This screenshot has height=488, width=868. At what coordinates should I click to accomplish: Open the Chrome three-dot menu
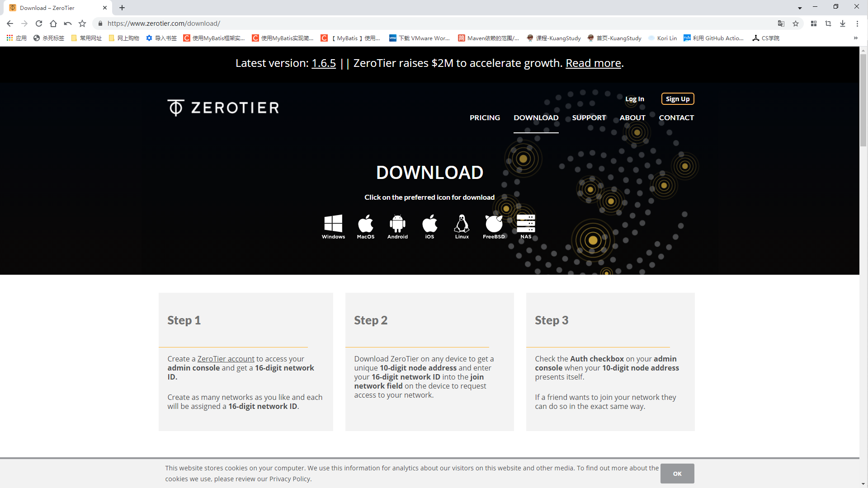(x=857, y=23)
